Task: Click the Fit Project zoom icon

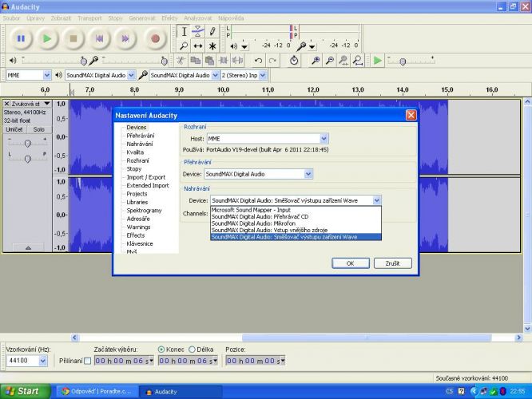Action: click(358, 61)
